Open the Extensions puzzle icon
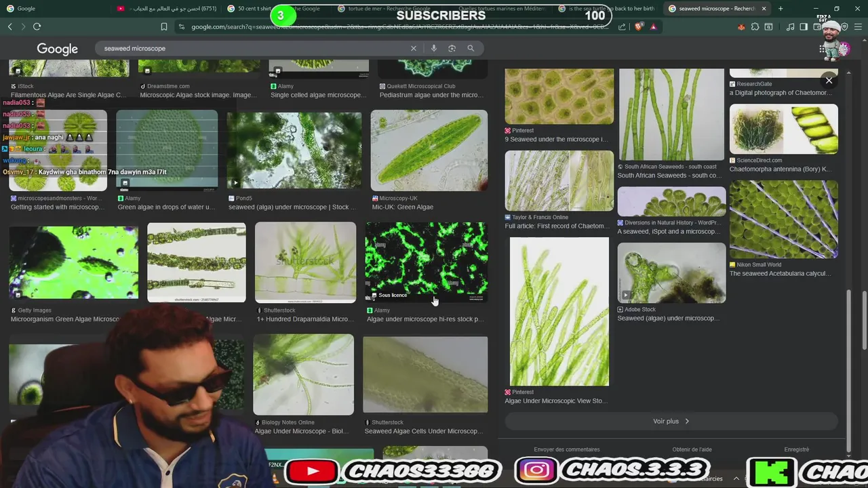This screenshot has width=868, height=488. pyautogui.click(x=755, y=26)
